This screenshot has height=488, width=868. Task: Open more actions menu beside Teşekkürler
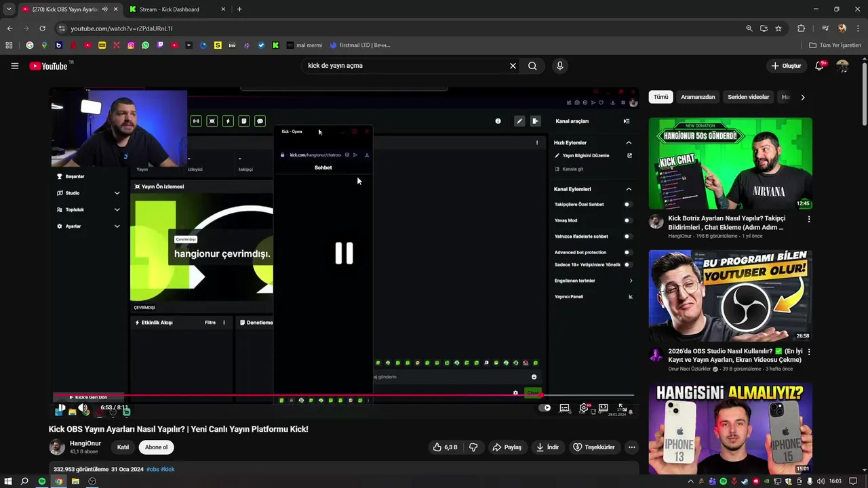click(631, 447)
